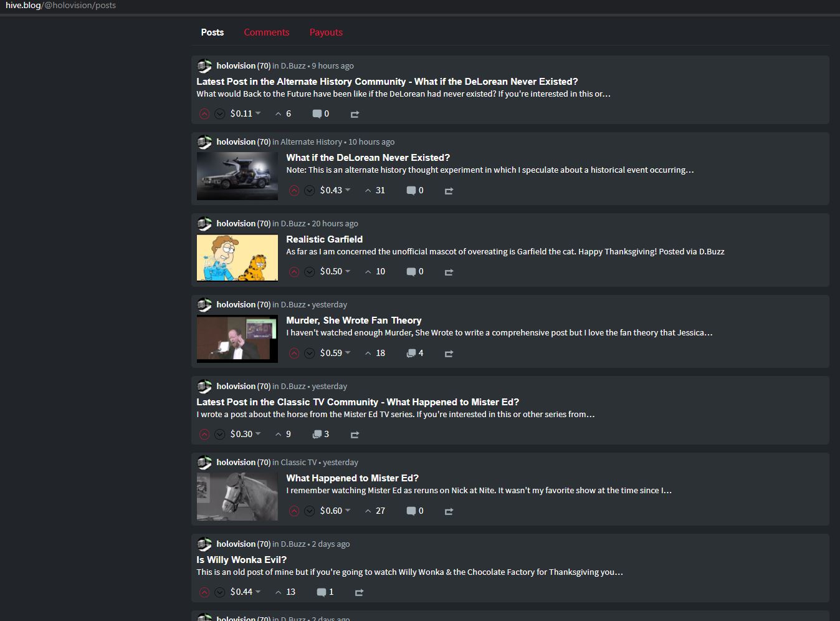Screen dimensions: 840x621
Task: Upvote the Latest Post Classic TV Community post
Action: pos(204,434)
